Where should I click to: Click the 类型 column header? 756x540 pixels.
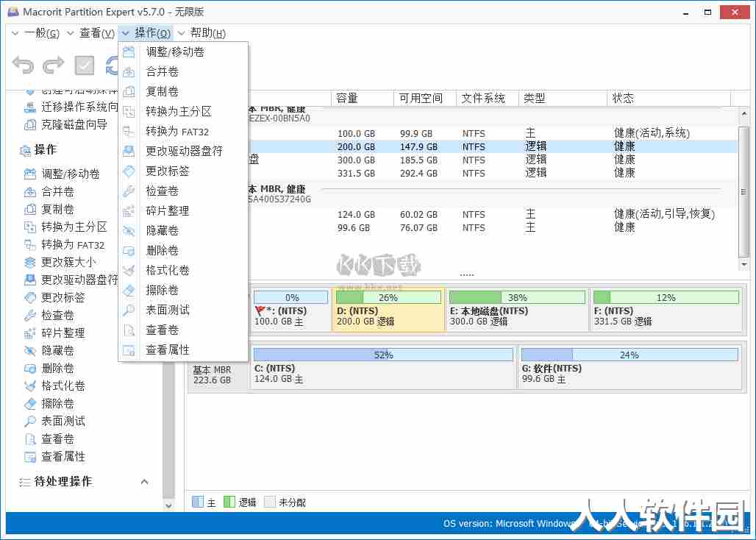click(x=563, y=99)
